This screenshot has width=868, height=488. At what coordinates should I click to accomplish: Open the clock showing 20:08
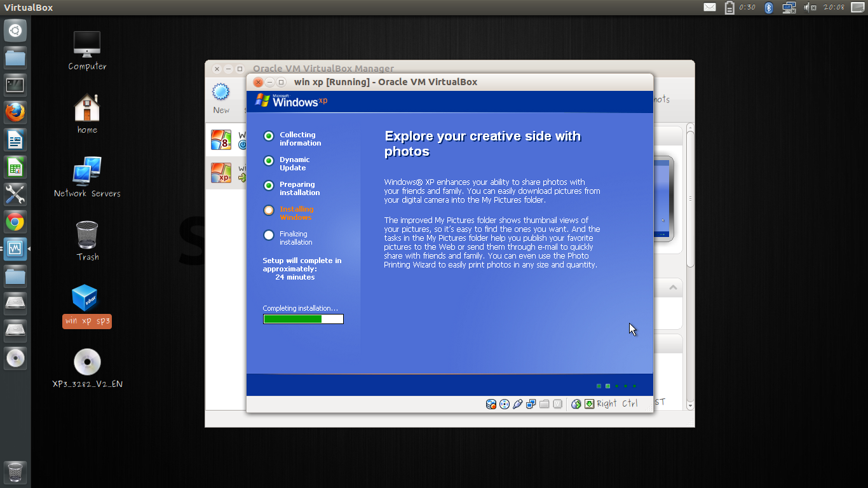pos(834,8)
